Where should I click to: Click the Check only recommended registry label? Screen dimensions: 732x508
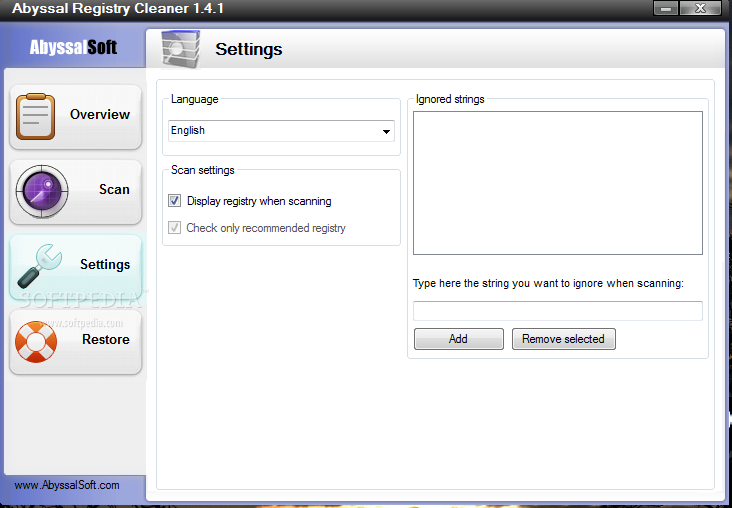[266, 228]
